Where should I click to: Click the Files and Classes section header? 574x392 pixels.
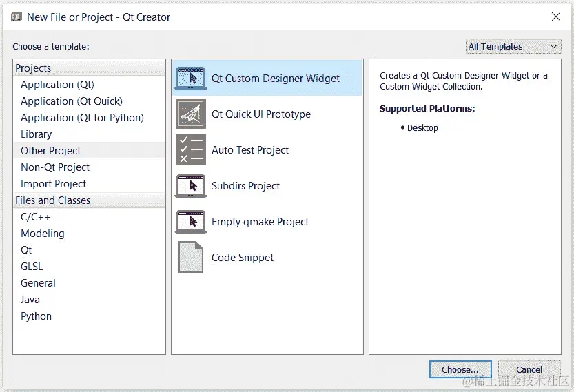coord(90,200)
